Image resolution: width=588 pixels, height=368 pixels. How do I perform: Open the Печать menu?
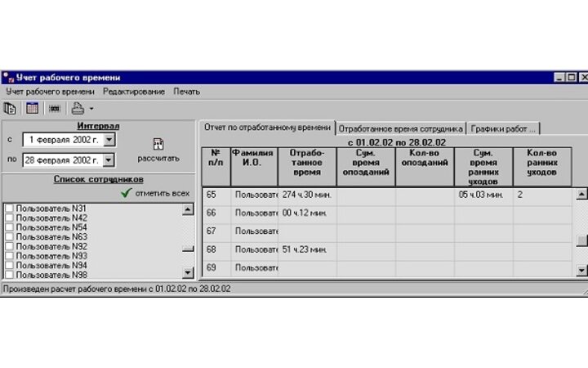(x=186, y=92)
